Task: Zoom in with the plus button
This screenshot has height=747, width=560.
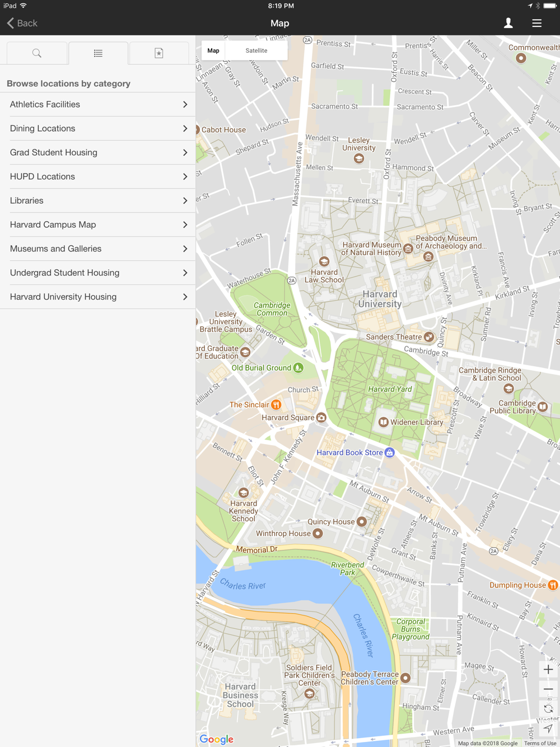Action: (548, 669)
